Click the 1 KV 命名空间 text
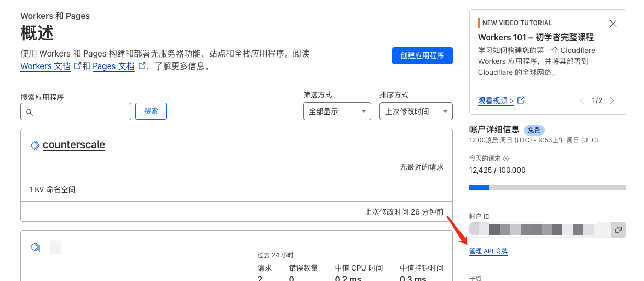This screenshot has height=281, width=644. click(x=52, y=189)
